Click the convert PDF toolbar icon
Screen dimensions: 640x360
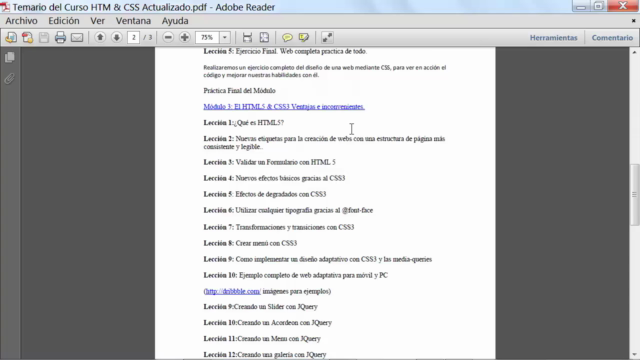[x=27, y=38]
